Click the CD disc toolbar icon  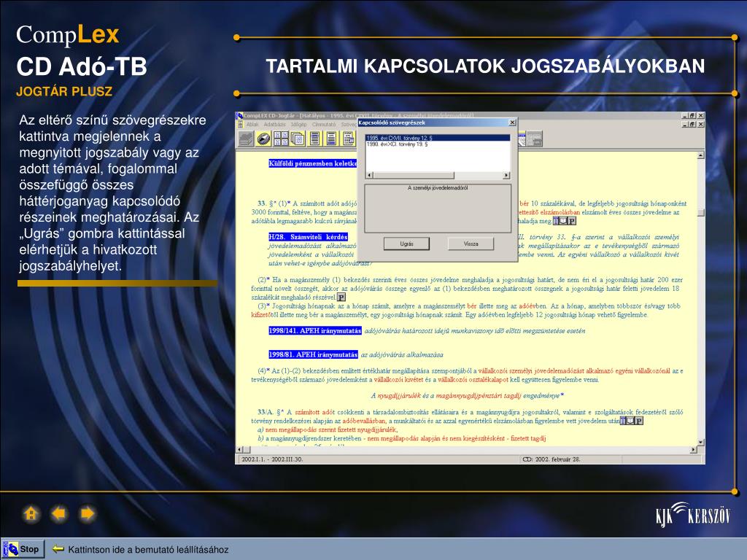[x=263, y=139]
